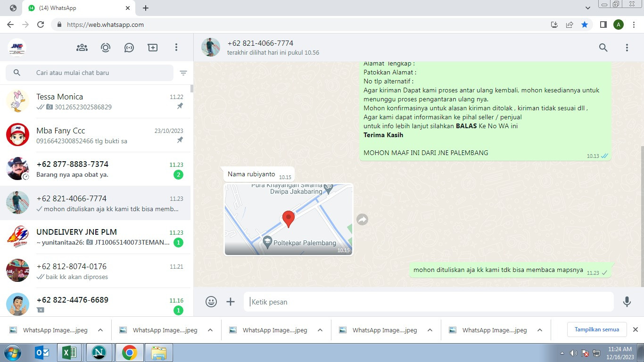Viewport: 644px width, 362px height.
Task: Click the share page icon in address bar
Action: point(570,25)
